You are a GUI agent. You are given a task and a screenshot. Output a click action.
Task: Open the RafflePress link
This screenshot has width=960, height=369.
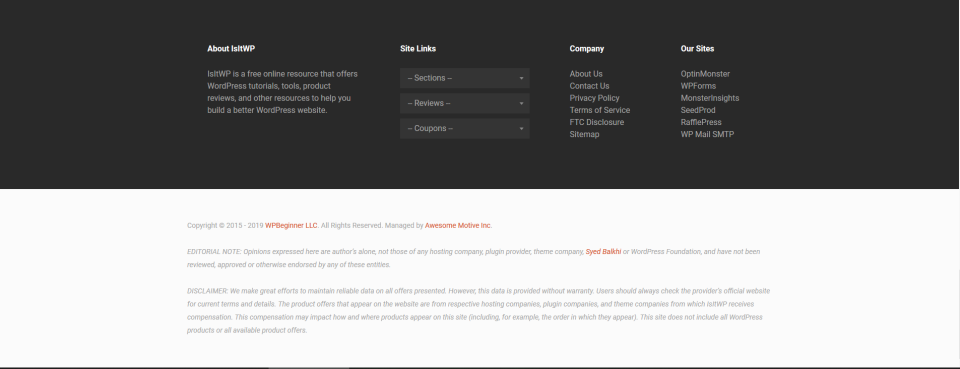pyautogui.click(x=701, y=122)
